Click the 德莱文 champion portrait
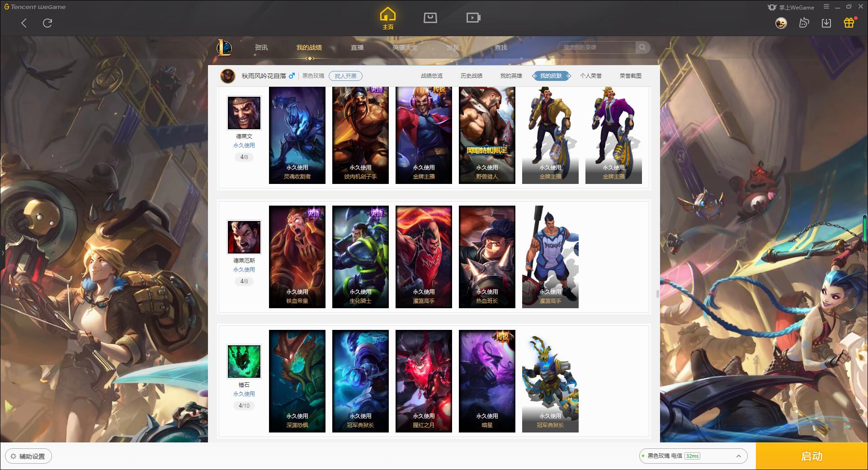 point(244,113)
